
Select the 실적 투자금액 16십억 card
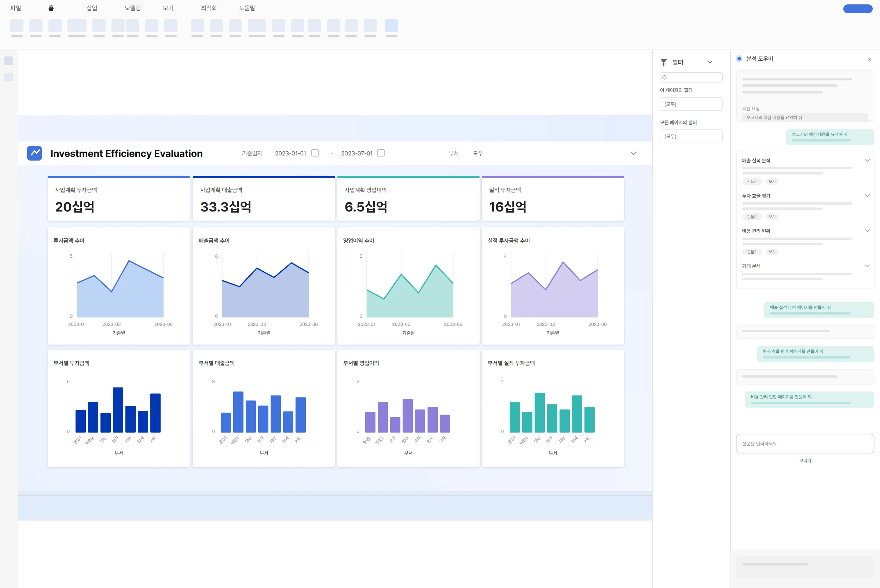coord(553,198)
